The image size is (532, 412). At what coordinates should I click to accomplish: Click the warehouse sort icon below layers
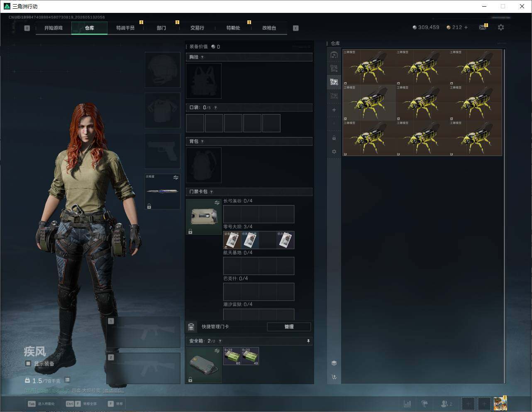(x=334, y=377)
